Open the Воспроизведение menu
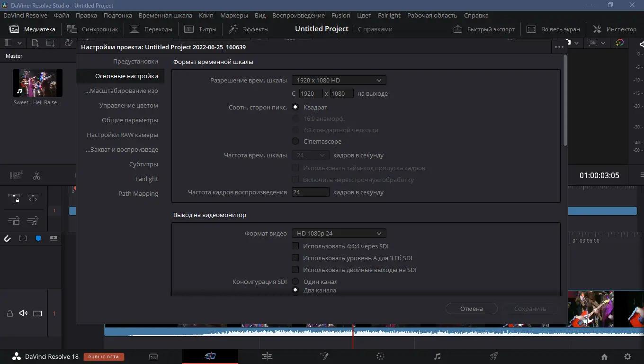This screenshot has height=364, width=644. [298, 15]
